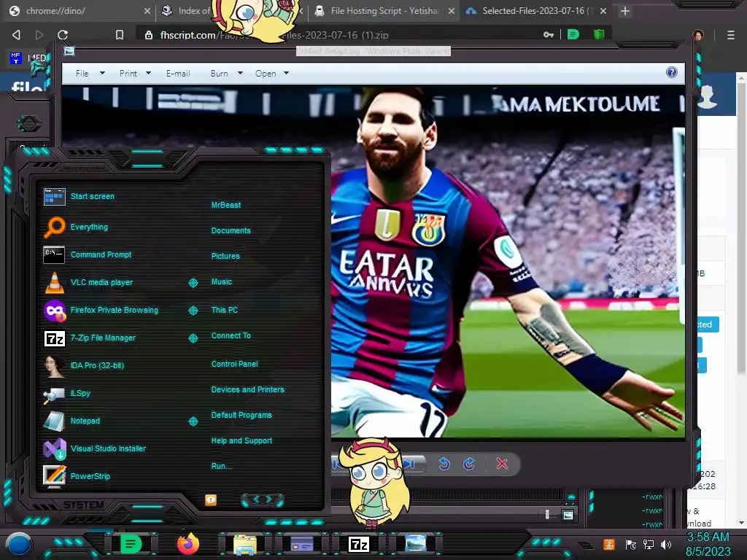
Task: Switch to File Hosting Script tab
Action: pos(385,10)
